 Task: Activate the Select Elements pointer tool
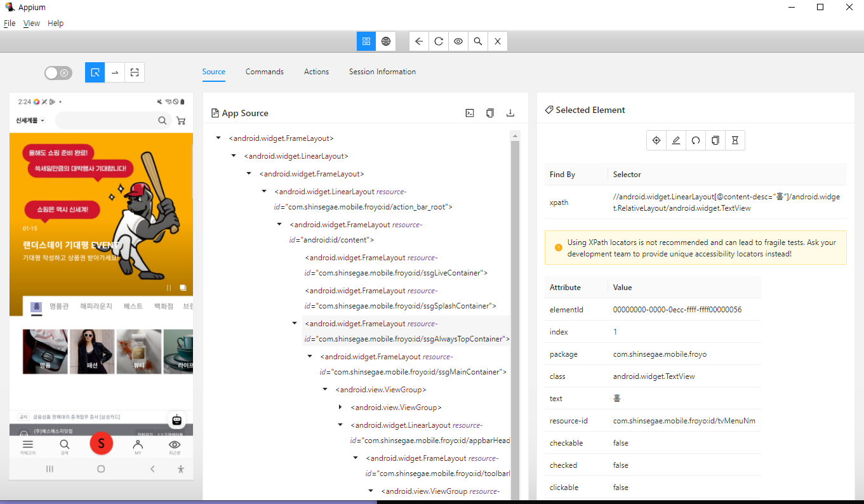(x=95, y=72)
